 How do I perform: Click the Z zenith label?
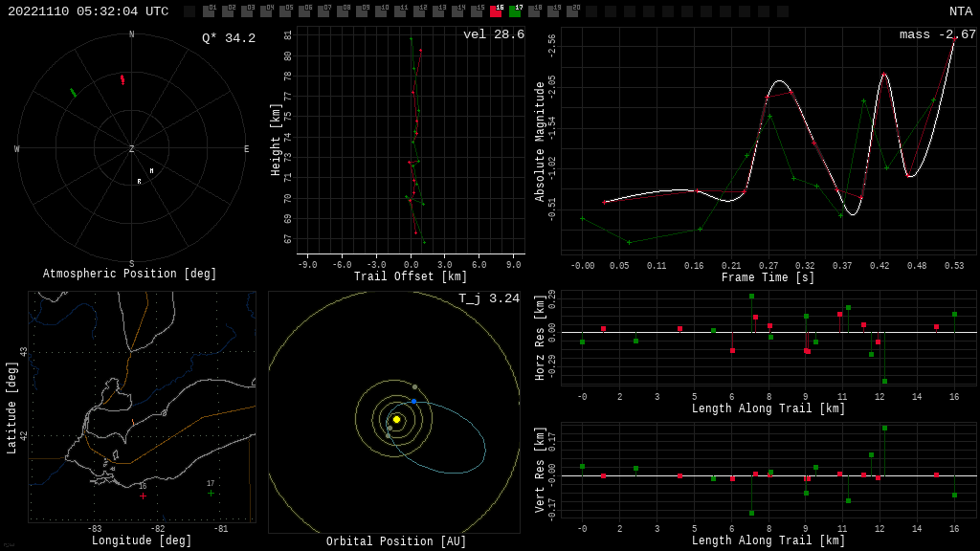click(131, 148)
